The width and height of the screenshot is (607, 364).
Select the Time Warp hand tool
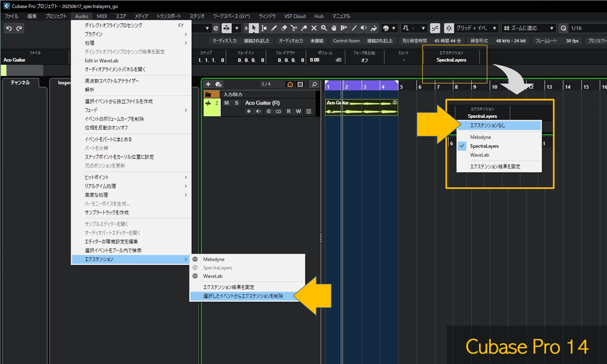coord(334,28)
